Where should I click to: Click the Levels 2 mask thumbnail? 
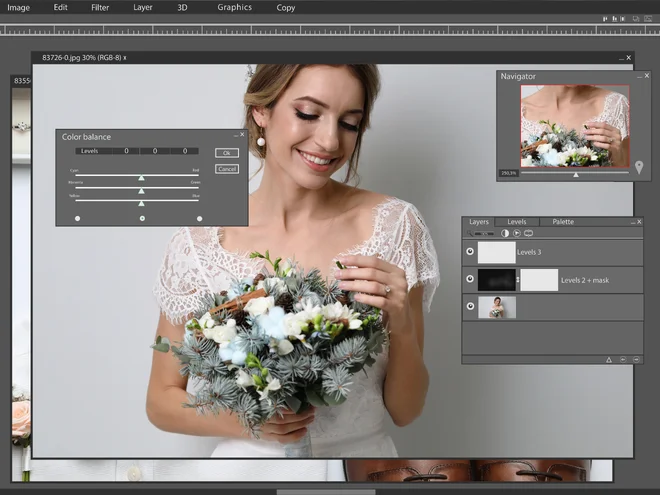point(539,280)
